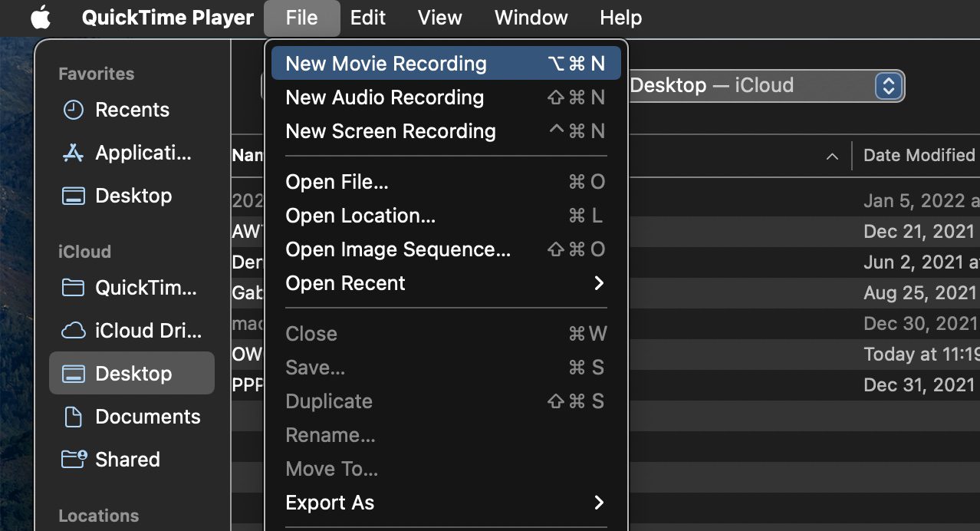Select the Documents sidebar page icon
Image resolution: width=980 pixels, height=531 pixels.
point(73,417)
